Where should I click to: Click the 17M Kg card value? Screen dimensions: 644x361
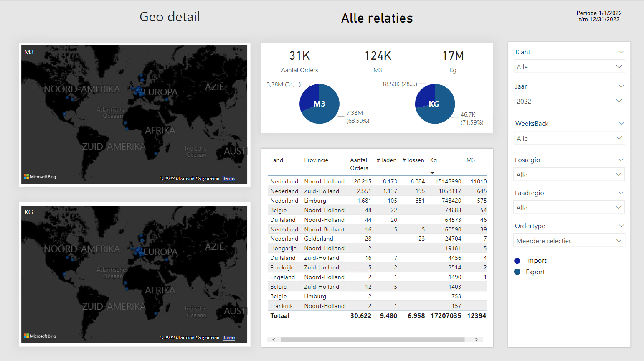pyautogui.click(x=453, y=56)
